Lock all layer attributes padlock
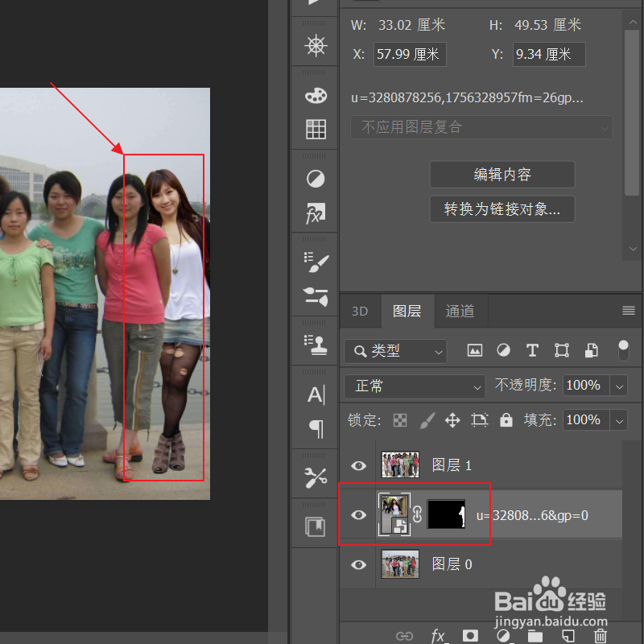 (506, 420)
